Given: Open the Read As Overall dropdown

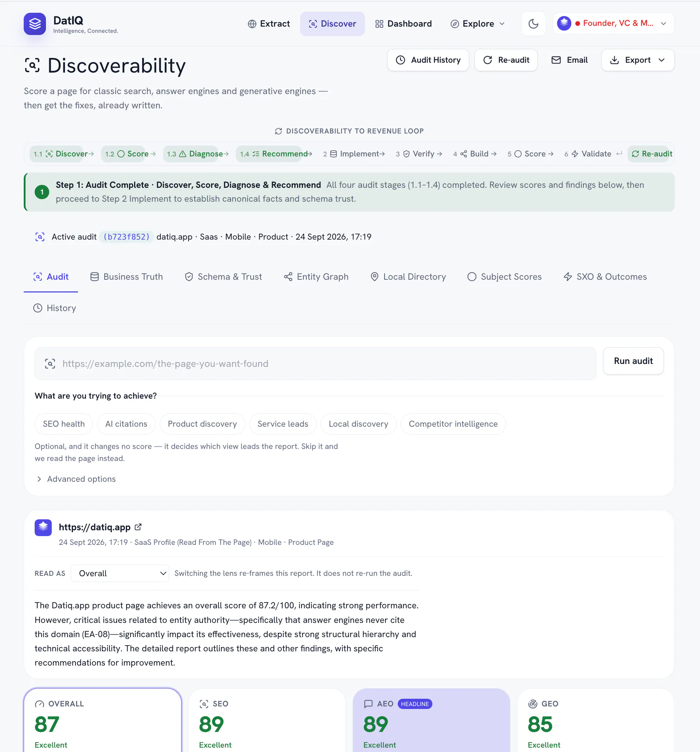Looking at the screenshot, I should [120, 573].
